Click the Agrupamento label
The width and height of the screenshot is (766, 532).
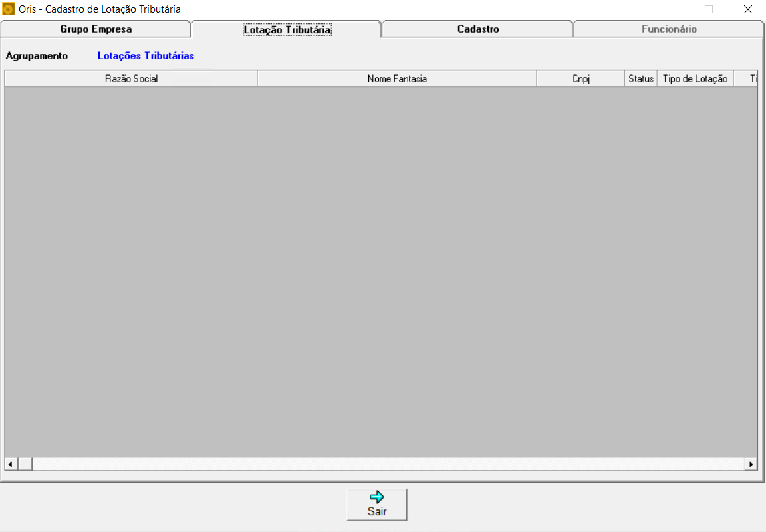(37, 56)
